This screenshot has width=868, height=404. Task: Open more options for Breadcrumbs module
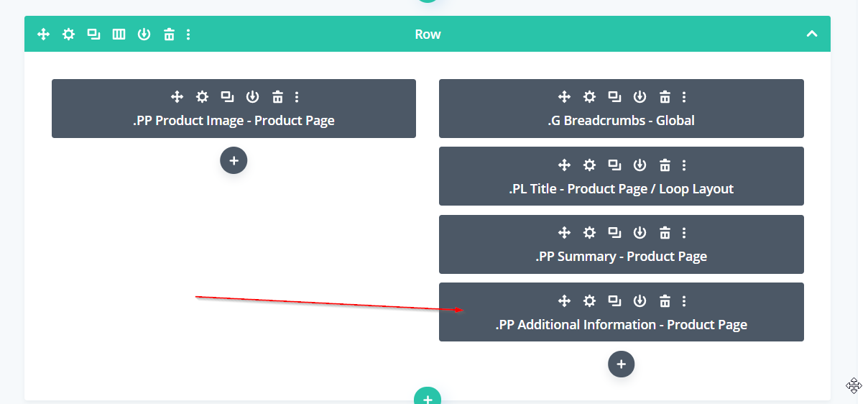pyautogui.click(x=684, y=97)
